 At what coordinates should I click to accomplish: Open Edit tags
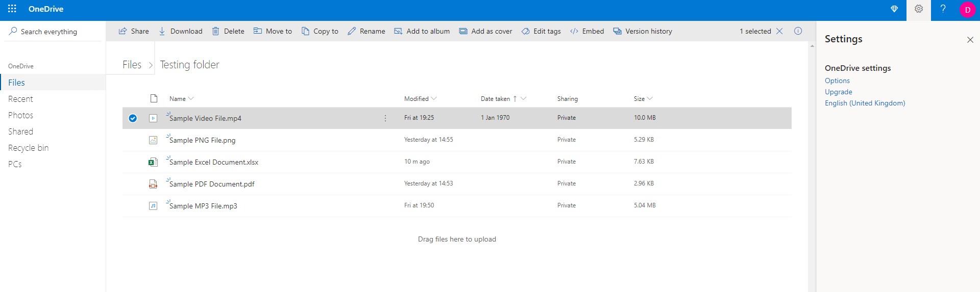[541, 31]
